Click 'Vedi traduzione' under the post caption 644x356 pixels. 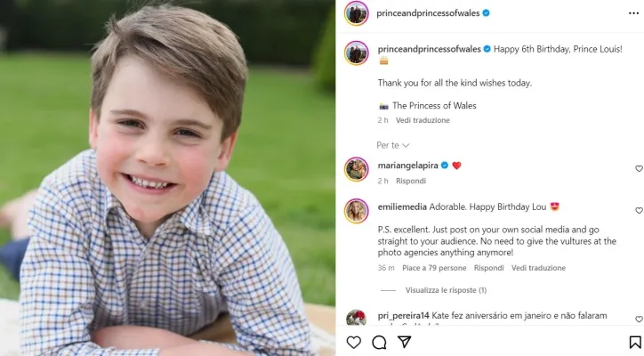coord(423,120)
